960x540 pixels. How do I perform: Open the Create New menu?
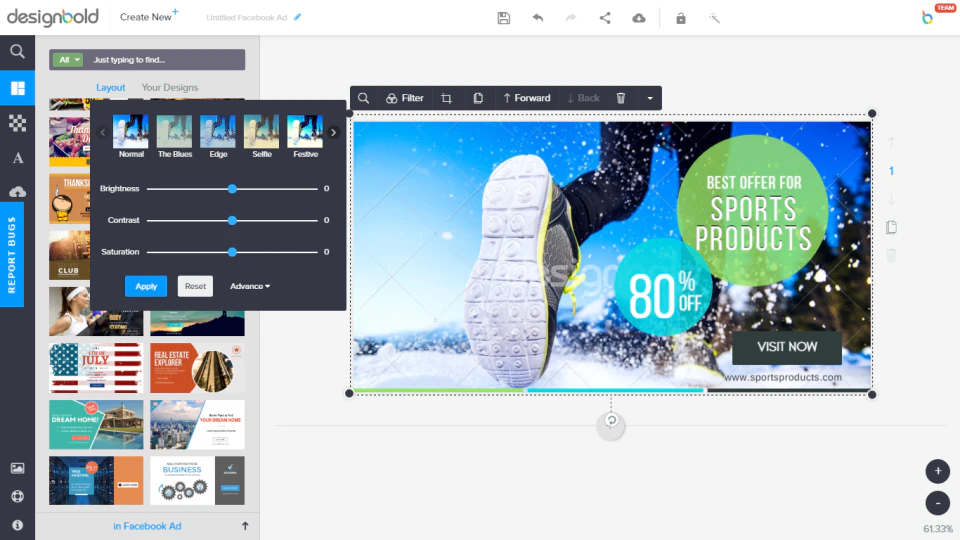click(149, 17)
